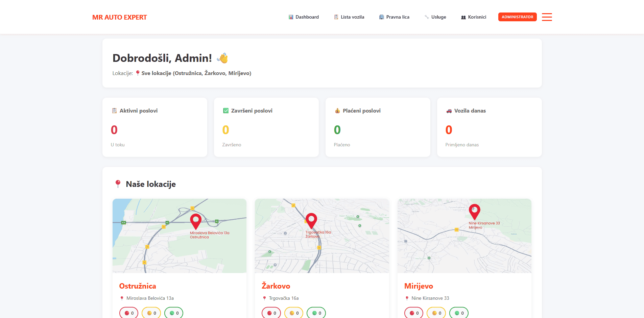Click the Vozila danas stat card
This screenshot has width=644, height=318.
click(489, 127)
